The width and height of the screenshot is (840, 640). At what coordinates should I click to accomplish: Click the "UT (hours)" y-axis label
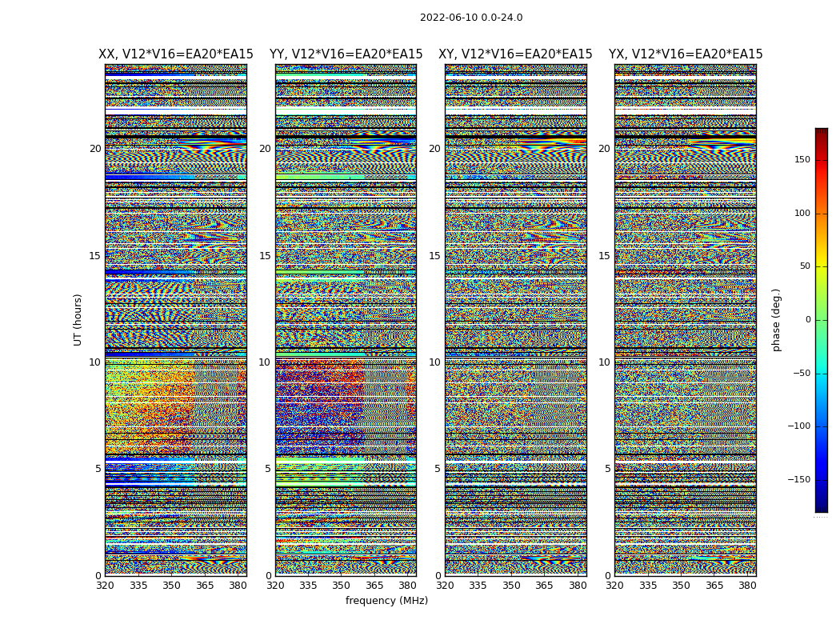coord(78,320)
